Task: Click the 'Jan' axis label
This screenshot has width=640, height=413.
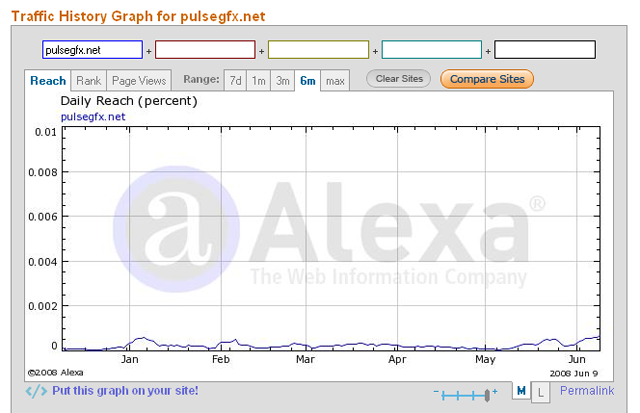Action: 129,359
